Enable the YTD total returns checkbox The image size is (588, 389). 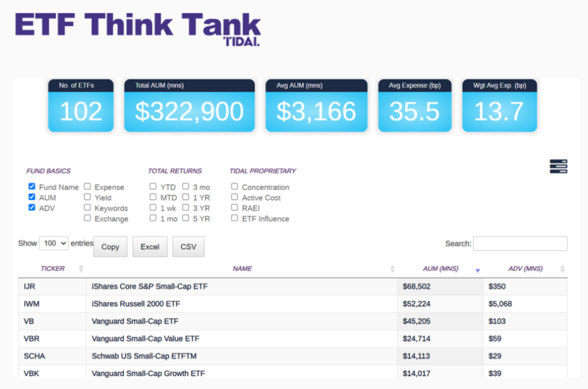153,187
